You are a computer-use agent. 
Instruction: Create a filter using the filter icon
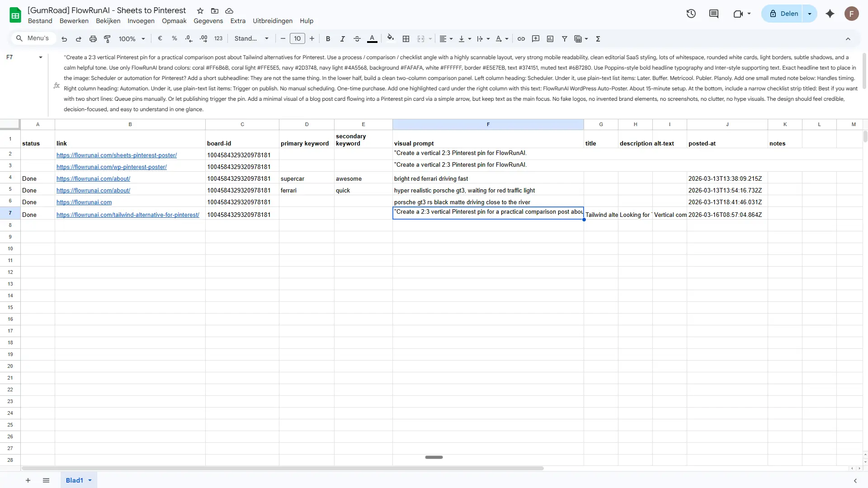click(564, 39)
